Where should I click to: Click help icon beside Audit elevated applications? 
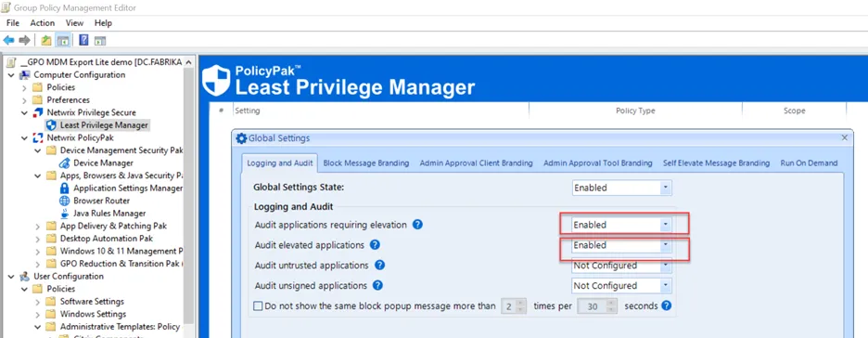(x=375, y=245)
